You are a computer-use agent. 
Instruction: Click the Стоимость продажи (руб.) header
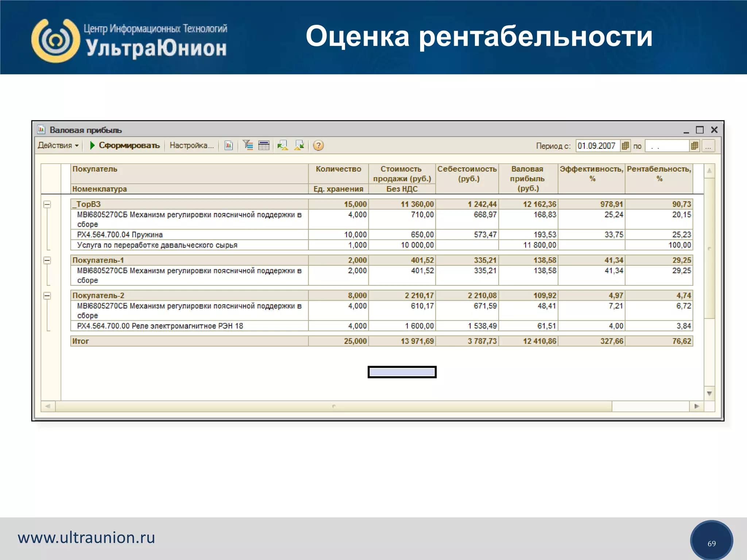402,174
